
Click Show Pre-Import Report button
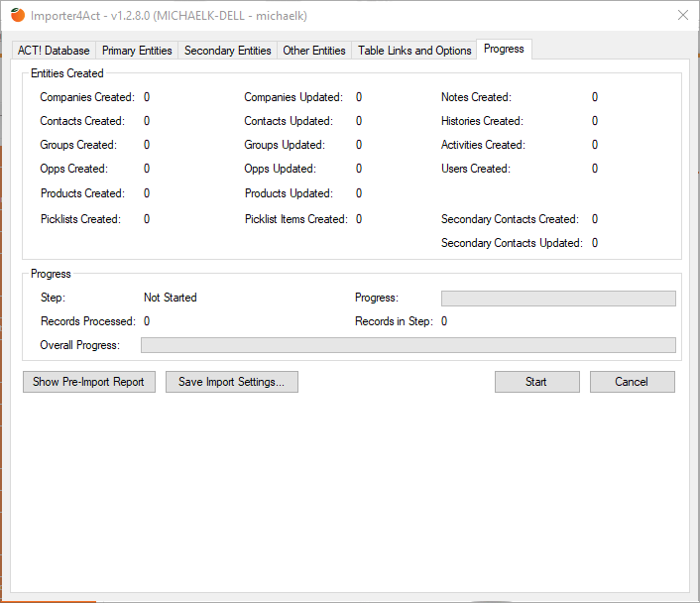tap(89, 382)
